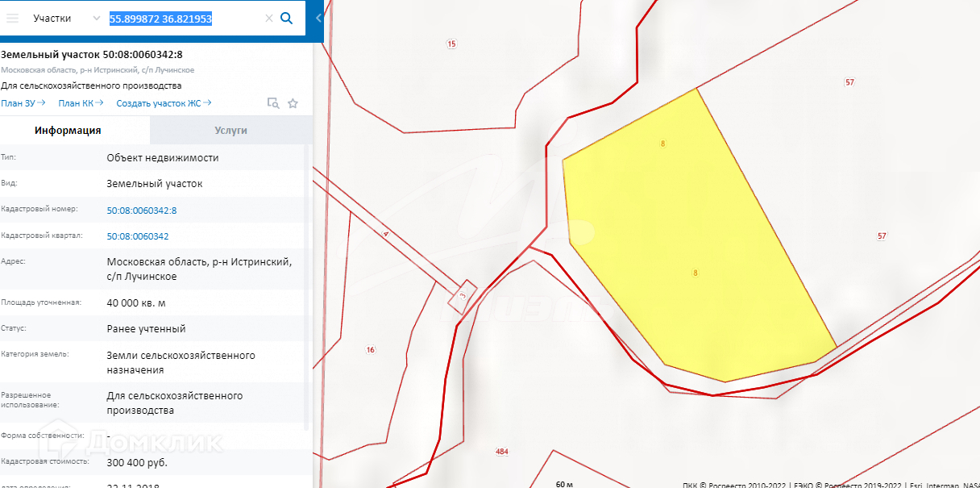980x488 pixels.
Task: Click the address value Московская область
Action: coord(199,269)
